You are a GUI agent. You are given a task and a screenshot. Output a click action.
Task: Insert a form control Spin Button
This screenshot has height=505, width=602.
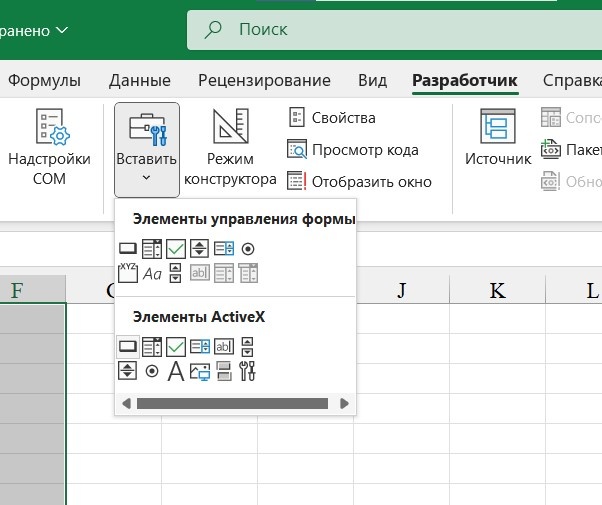coord(200,248)
